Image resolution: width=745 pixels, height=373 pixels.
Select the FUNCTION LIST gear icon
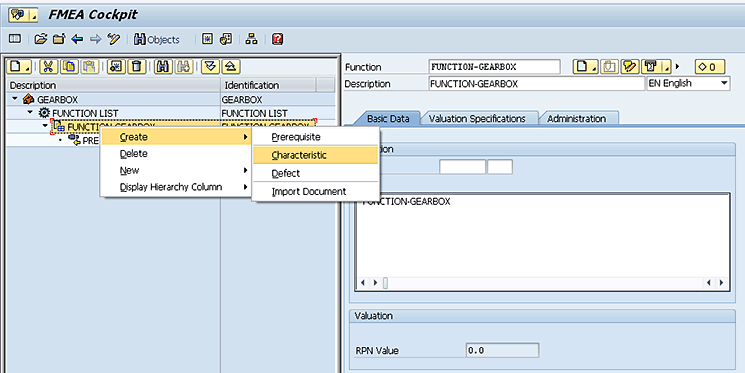[x=44, y=113]
